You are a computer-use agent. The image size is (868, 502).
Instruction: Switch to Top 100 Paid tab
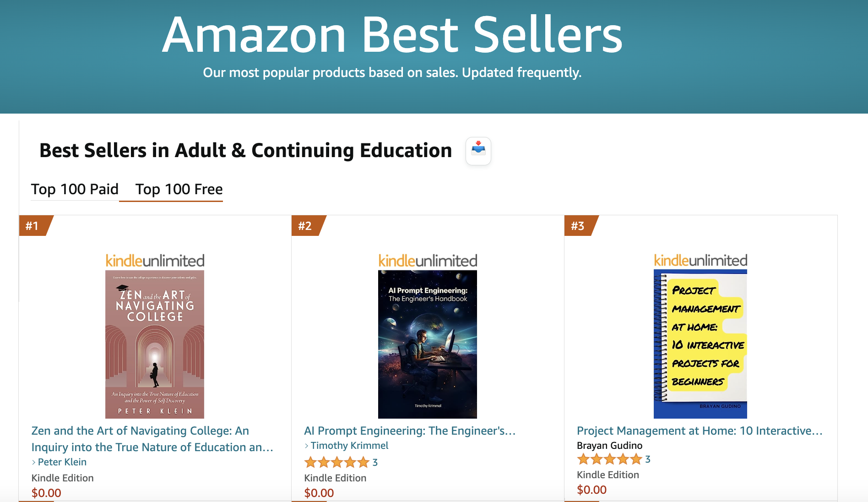(x=75, y=189)
